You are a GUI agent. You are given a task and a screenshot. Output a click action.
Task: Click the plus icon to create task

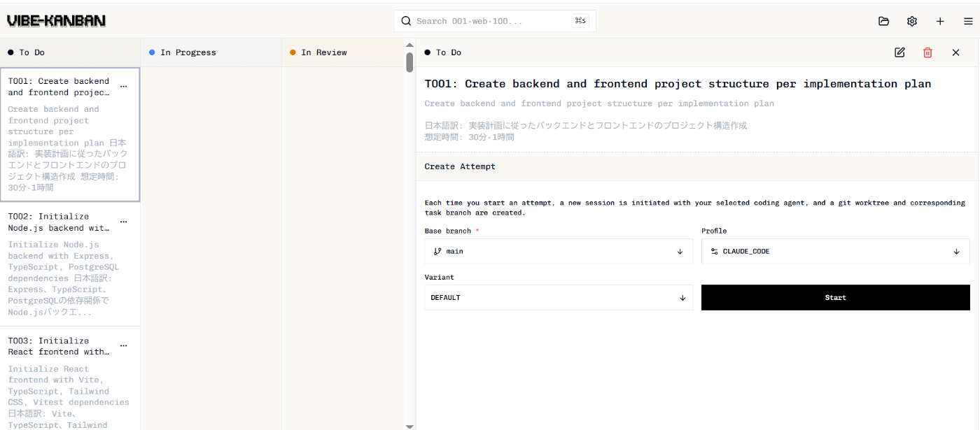pos(940,21)
